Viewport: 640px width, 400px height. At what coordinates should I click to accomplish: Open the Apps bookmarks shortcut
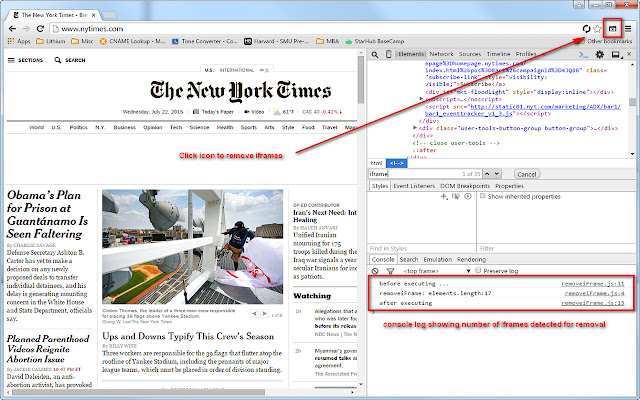tap(19, 41)
